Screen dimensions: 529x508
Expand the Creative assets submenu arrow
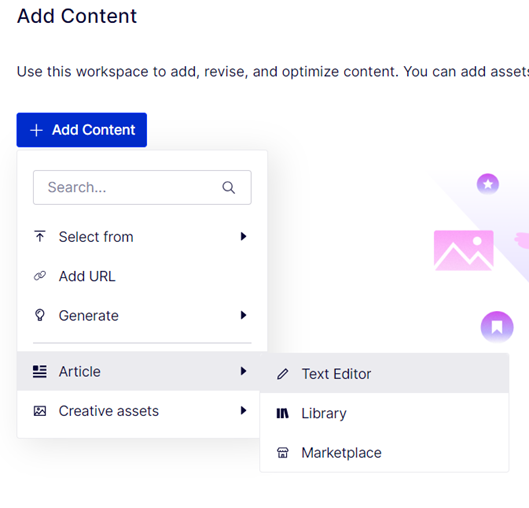243,411
